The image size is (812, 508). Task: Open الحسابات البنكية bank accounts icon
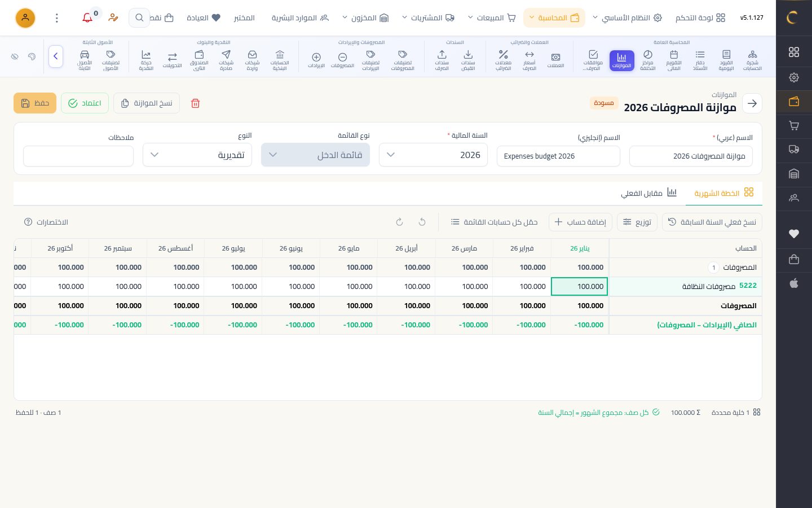click(x=280, y=60)
